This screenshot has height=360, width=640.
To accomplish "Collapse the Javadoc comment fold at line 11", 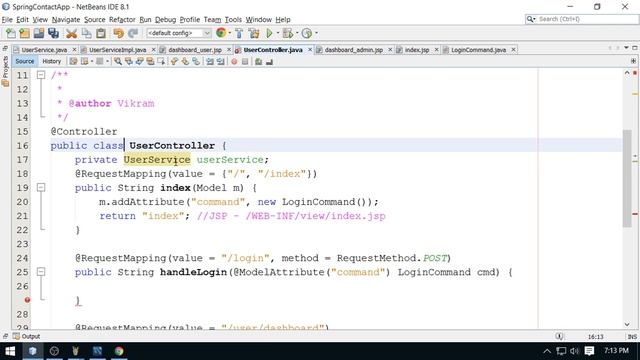I will (41, 75).
